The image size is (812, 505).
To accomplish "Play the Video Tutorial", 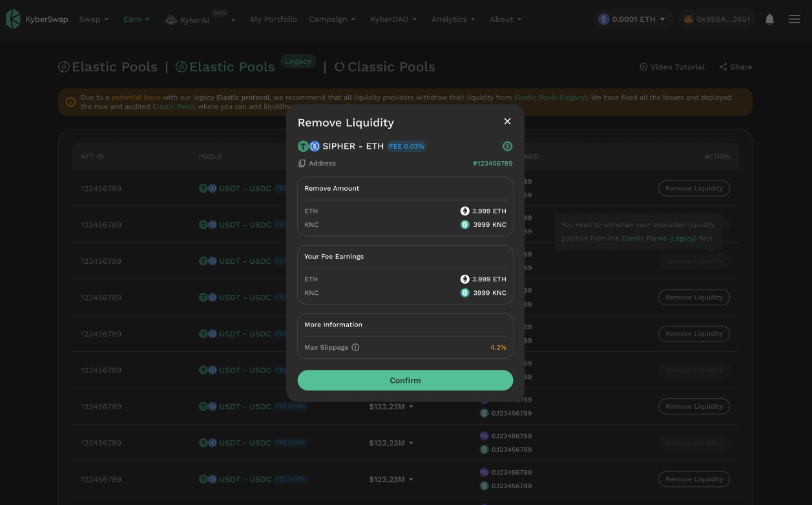I will pyautogui.click(x=672, y=67).
